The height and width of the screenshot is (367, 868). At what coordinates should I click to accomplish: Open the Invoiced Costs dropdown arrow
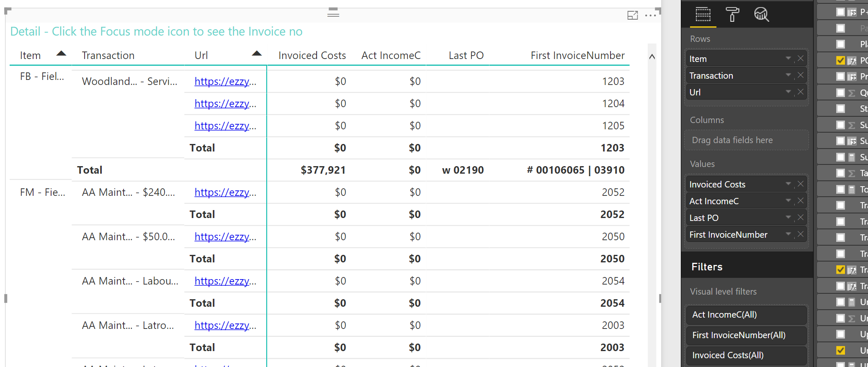click(788, 184)
